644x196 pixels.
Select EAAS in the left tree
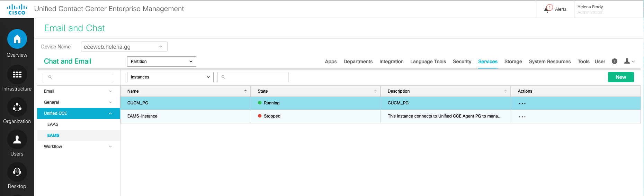coord(53,124)
